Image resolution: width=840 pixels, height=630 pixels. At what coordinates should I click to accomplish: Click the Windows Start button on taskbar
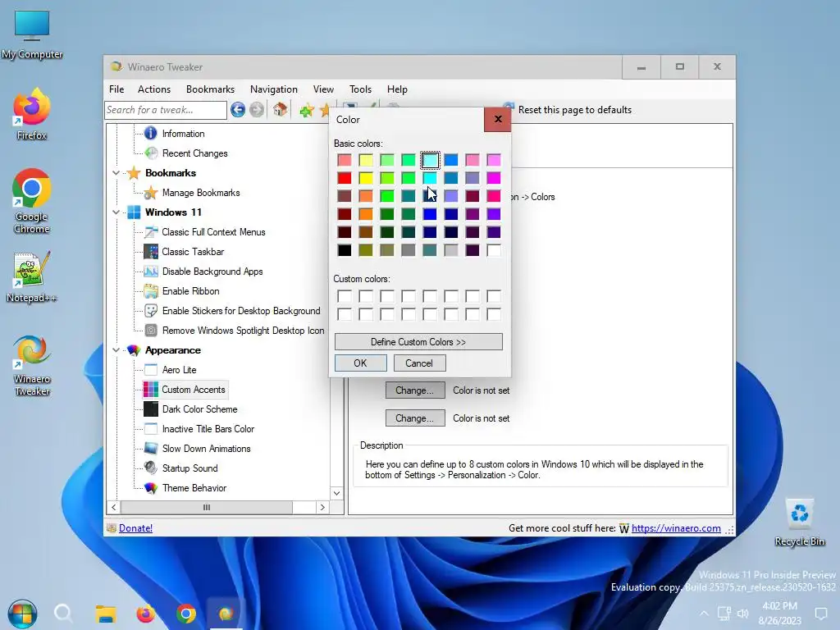(22, 614)
